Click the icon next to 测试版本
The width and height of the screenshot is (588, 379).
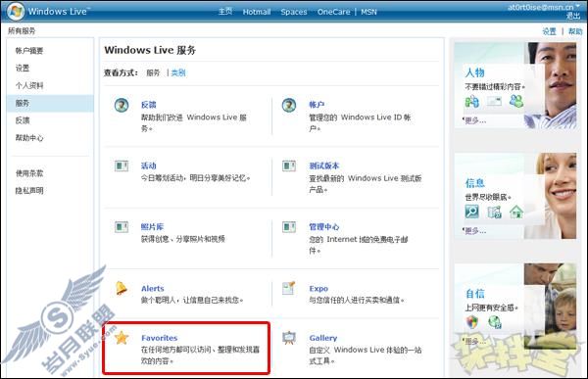click(289, 166)
